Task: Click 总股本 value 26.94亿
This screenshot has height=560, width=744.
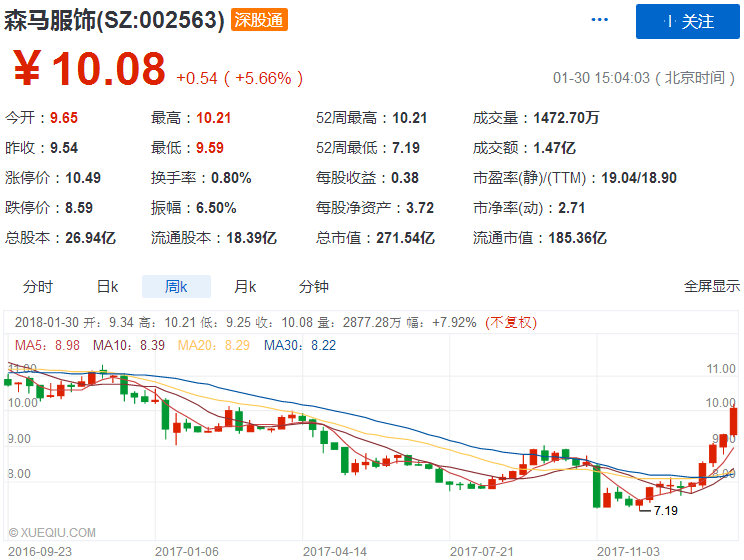Action: pos(91,238)
